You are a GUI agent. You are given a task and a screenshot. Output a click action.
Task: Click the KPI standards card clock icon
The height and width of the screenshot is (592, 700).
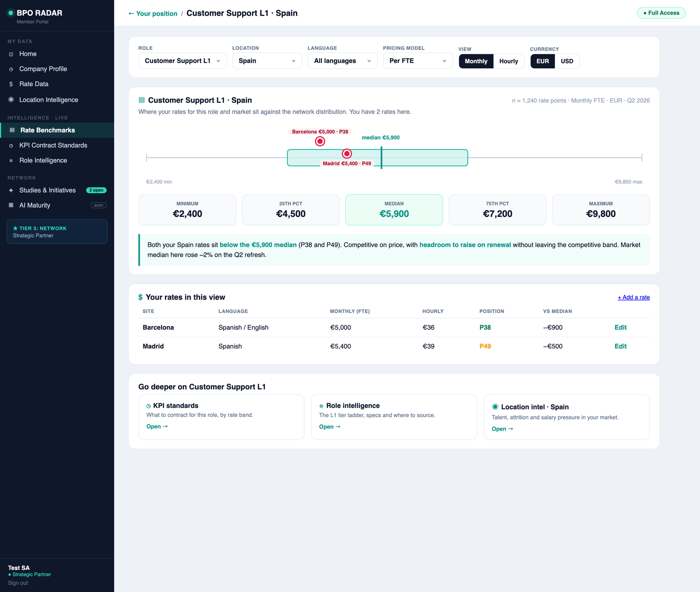(149, 406)
